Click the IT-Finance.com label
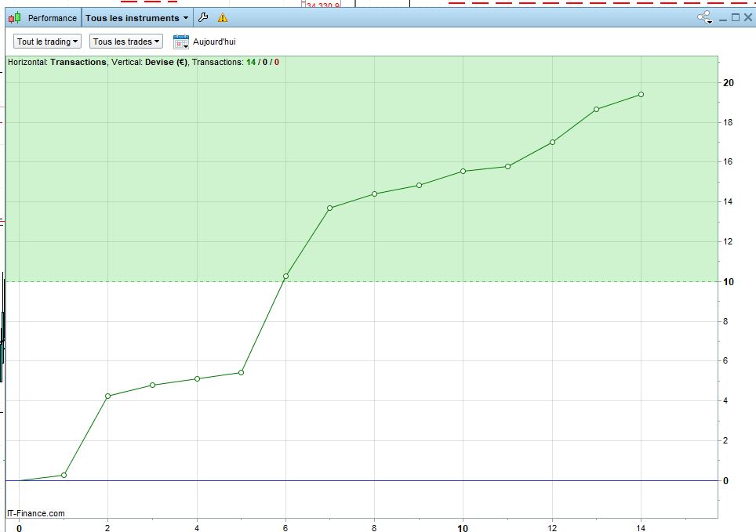This screenshot has height=532, width=756. [36, 513]
